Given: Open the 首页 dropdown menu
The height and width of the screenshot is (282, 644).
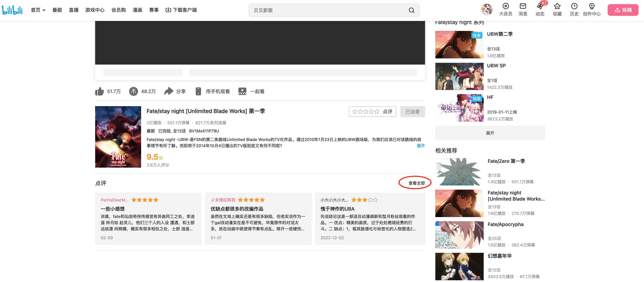Looking at the screenshot, I should 38,10.
